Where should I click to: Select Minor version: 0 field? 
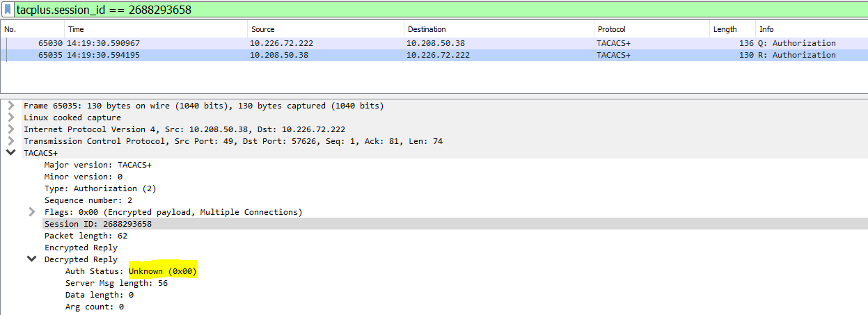83,177
